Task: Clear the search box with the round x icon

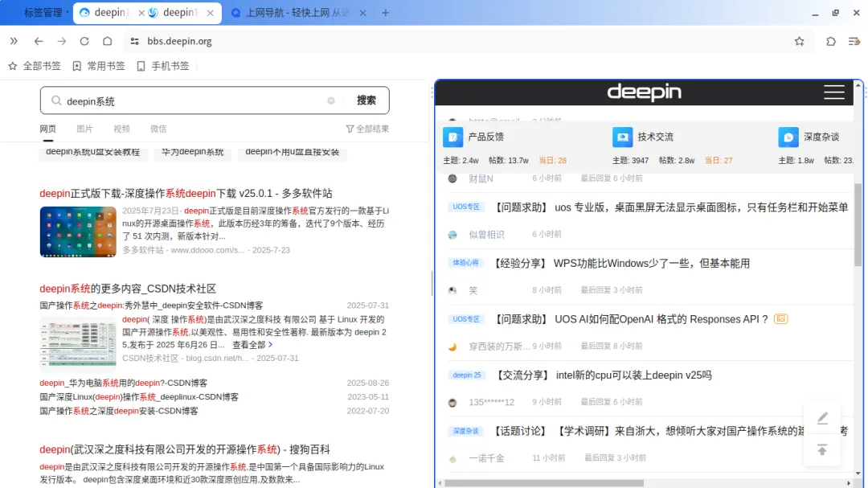Action: click(331, 100)
